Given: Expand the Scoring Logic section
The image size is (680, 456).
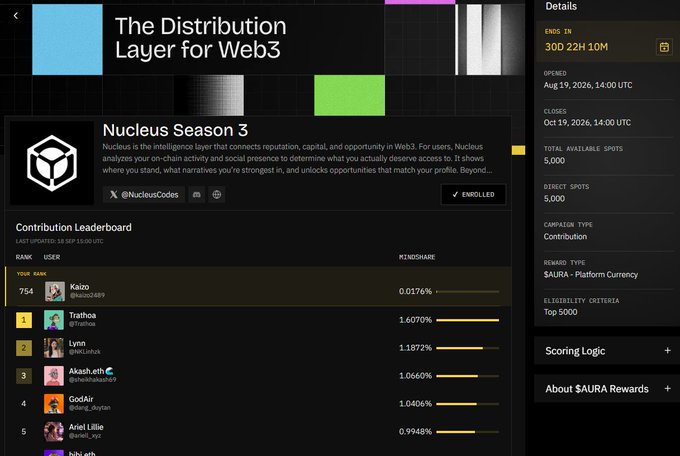Looking at the screenshot, I should [607, 351].
